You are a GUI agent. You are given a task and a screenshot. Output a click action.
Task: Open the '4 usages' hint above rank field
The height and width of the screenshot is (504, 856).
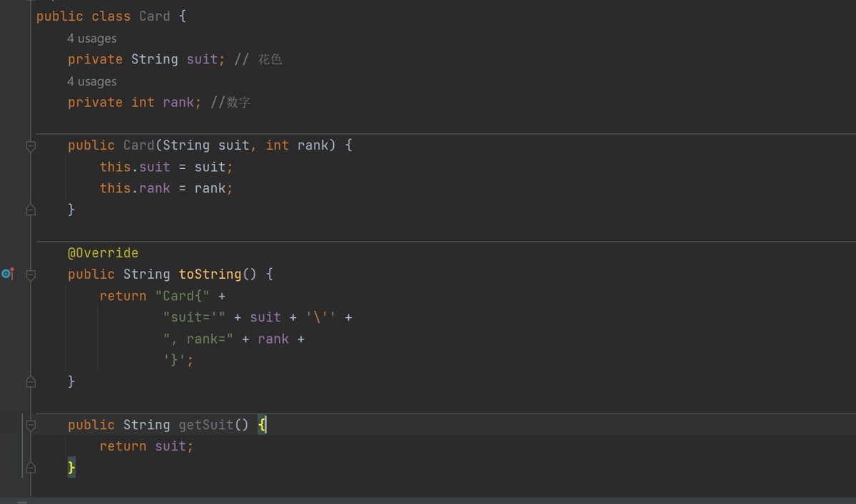92,81
